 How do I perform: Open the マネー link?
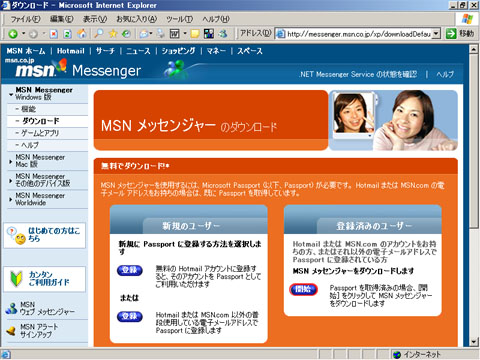216,51
